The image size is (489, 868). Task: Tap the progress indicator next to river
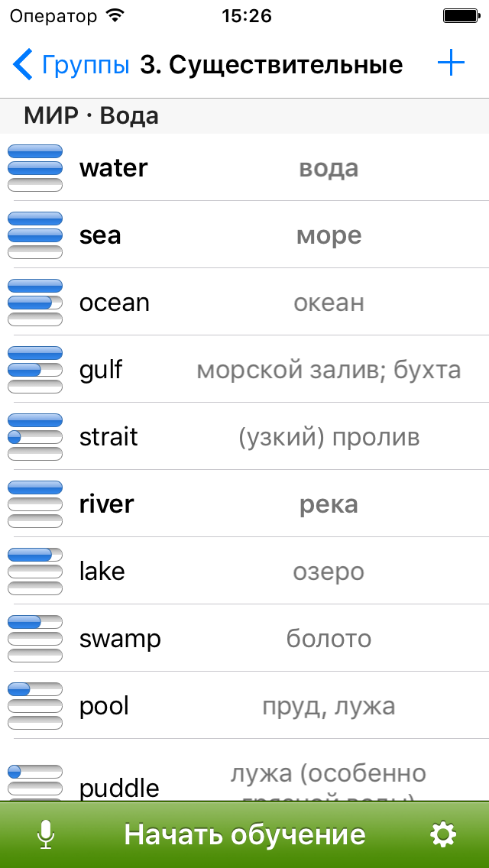click(34, 504)
